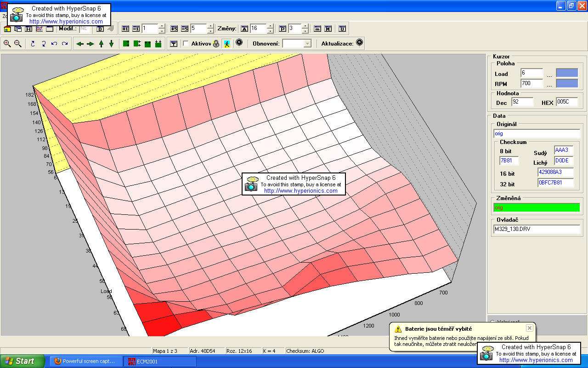This screenshot has width=588, height=368.
Task: Click the T table view icon
Action: [174, 44]
